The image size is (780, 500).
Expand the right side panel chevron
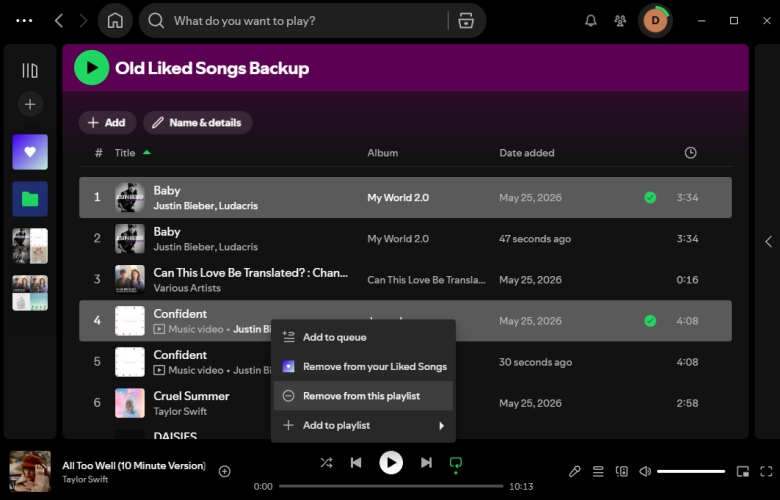[768, 242]
